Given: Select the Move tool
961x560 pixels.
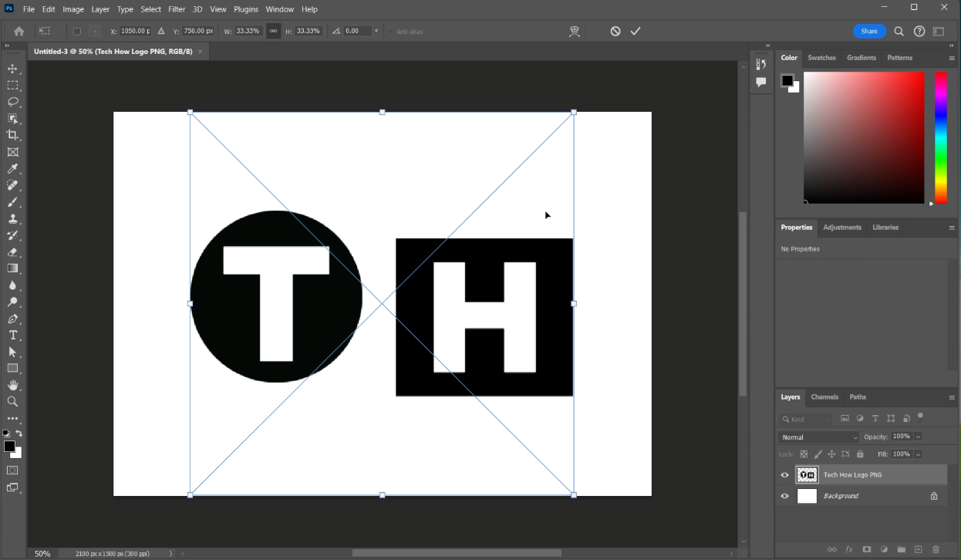Looking at the screenshot, I should 12,69.
